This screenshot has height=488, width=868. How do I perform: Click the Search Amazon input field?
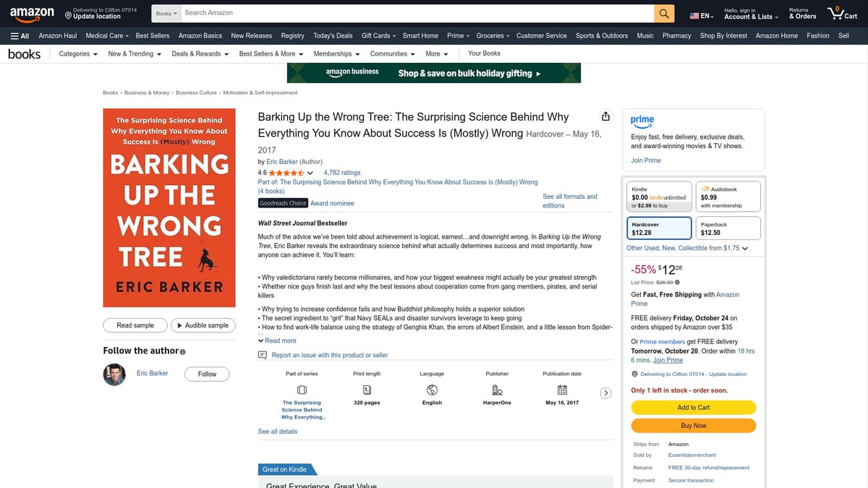point(416,13)
